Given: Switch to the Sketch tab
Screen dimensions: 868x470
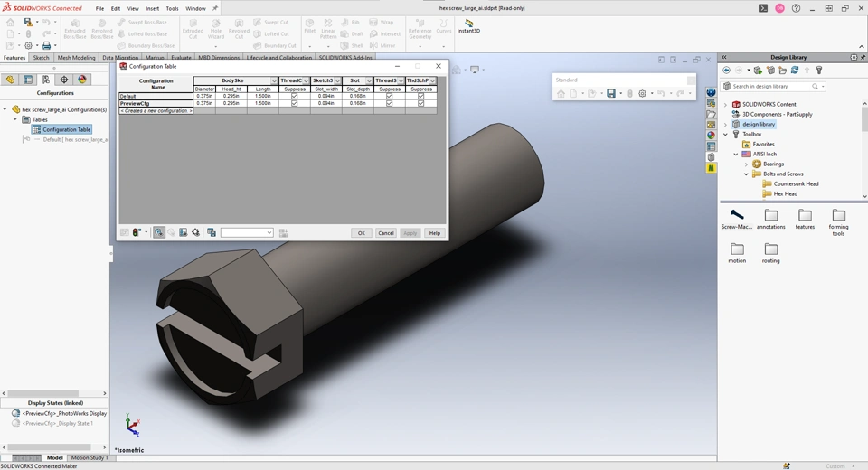Looking at the screenshot, I should coord(42,58).
